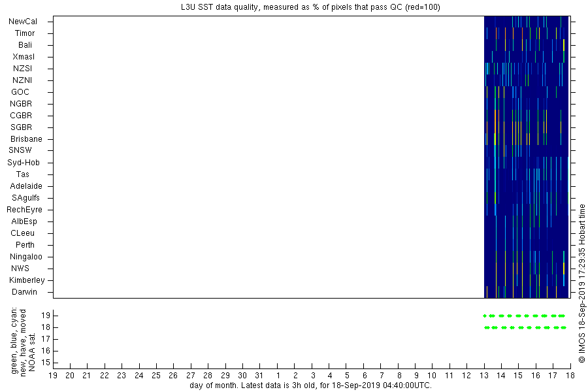Click day 24 on the date axis
This screenshot has height=392, width=588.
coord(139,375)
